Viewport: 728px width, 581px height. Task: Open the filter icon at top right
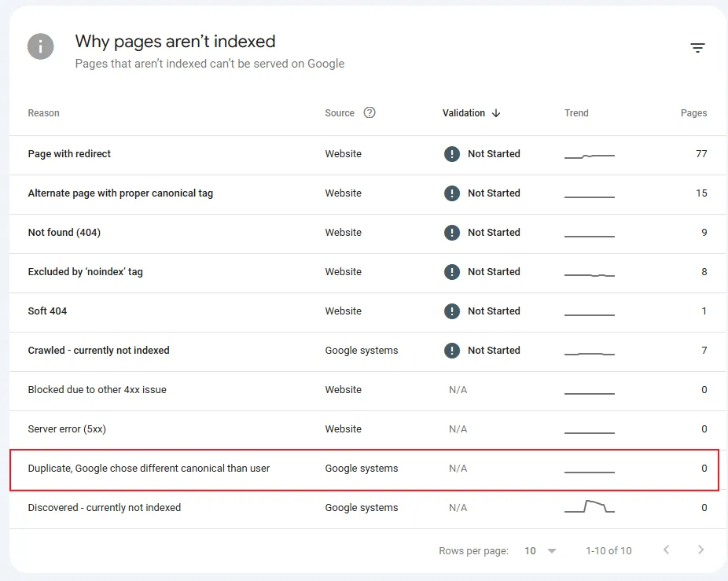pyautogui.click(x=697, y=48)
